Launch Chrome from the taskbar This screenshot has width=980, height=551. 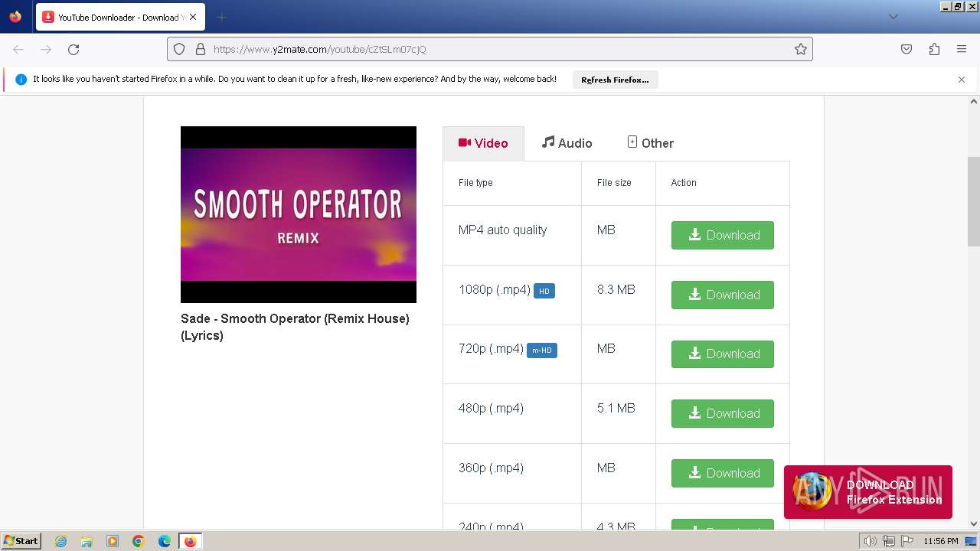coord(139,541)
